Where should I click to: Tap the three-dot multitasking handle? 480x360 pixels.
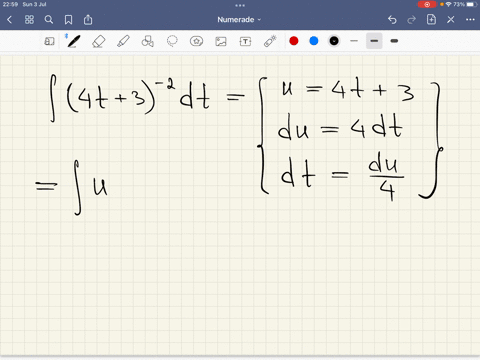tap(240, 5)
